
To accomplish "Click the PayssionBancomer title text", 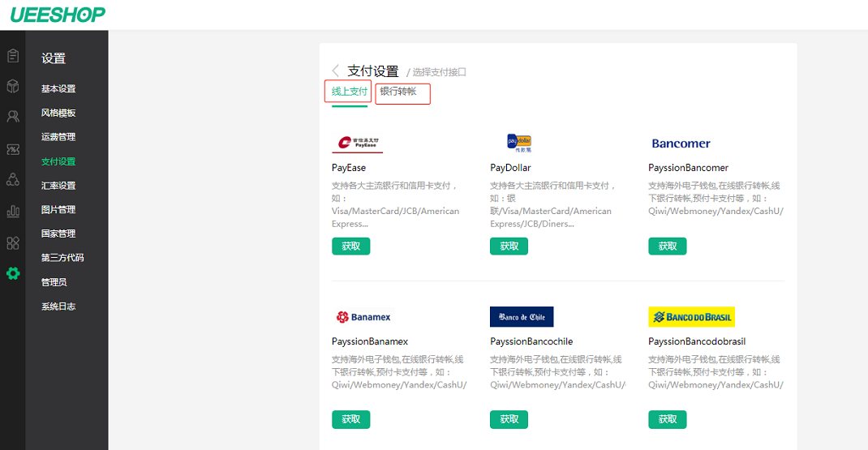I will click(x=688, y=168).
